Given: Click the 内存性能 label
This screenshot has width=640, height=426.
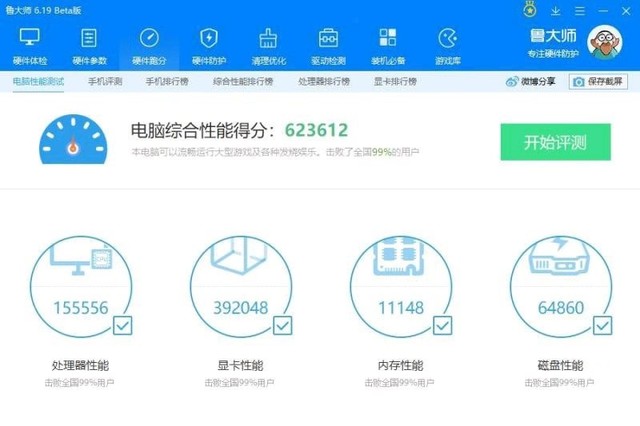Looking at the screenshot, I should [x=400, y=365].
